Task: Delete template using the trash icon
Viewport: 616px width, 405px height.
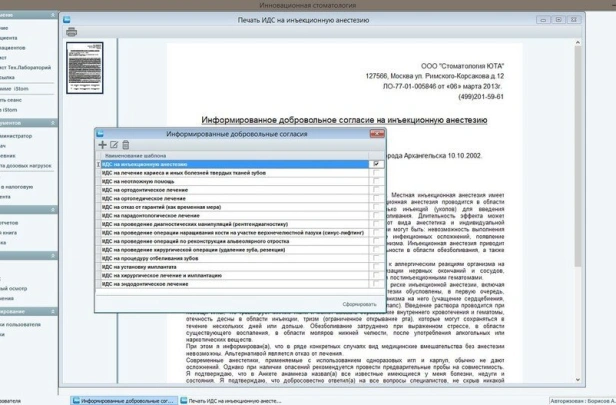Action: pos(126,146)
